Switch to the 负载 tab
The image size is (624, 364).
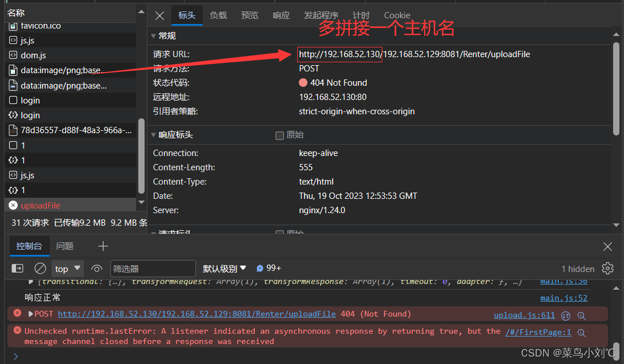click(x=218, y=15)
